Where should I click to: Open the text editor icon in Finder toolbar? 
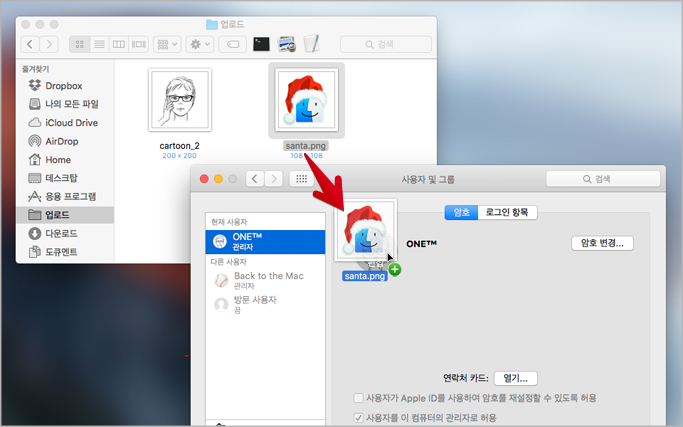[x=311, y=44]
